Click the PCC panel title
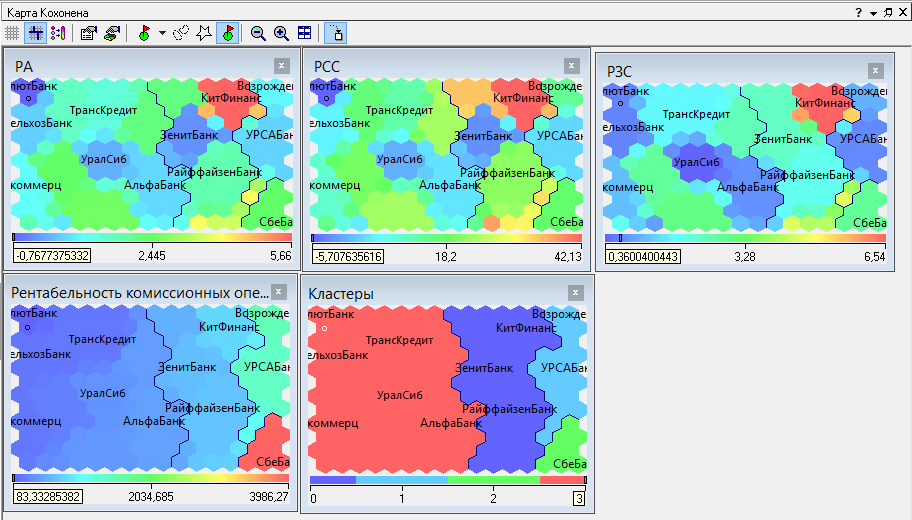The image size is (912, 520). [x=327, y=67]
